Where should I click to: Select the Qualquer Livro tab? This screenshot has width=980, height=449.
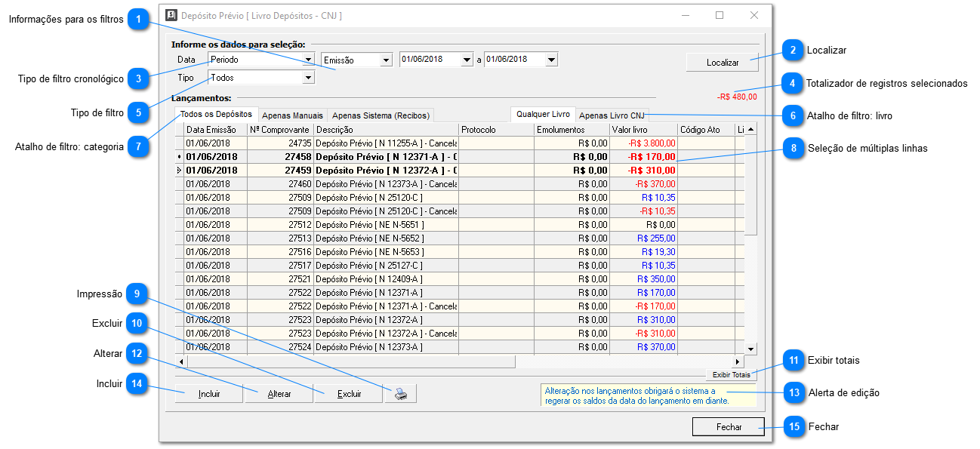543,114
